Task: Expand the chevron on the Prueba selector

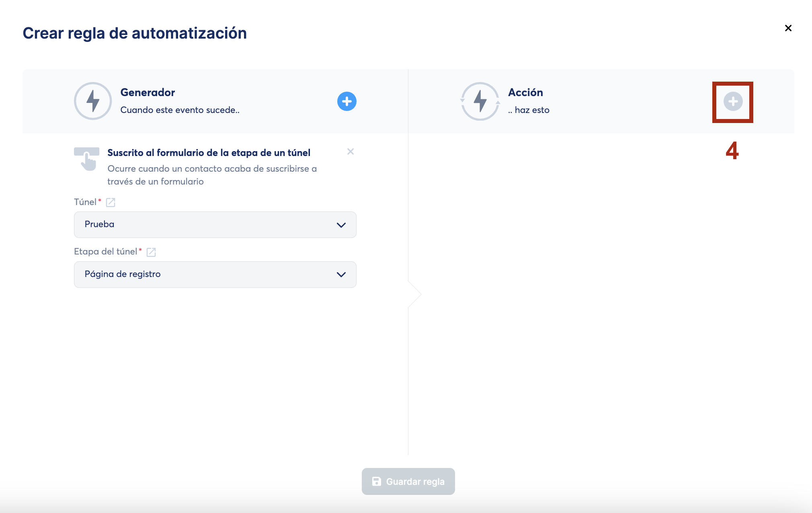Action: click(341, 225)
